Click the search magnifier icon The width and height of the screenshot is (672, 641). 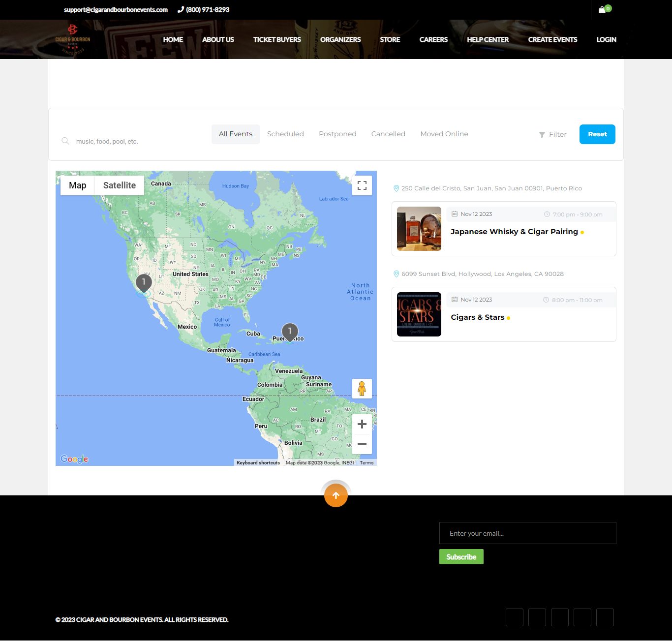point(65,141)
